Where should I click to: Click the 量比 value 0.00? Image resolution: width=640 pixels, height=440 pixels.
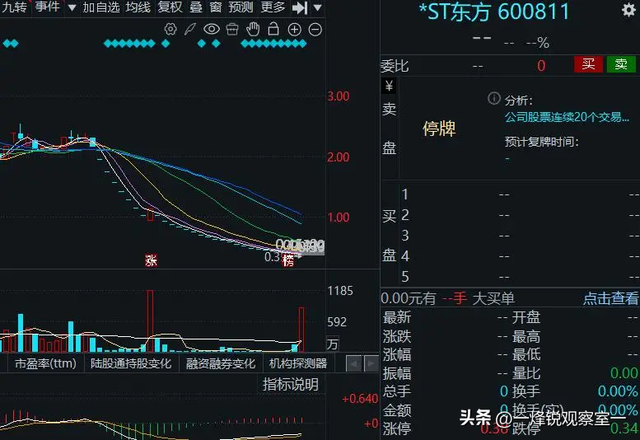coord(624,373)
